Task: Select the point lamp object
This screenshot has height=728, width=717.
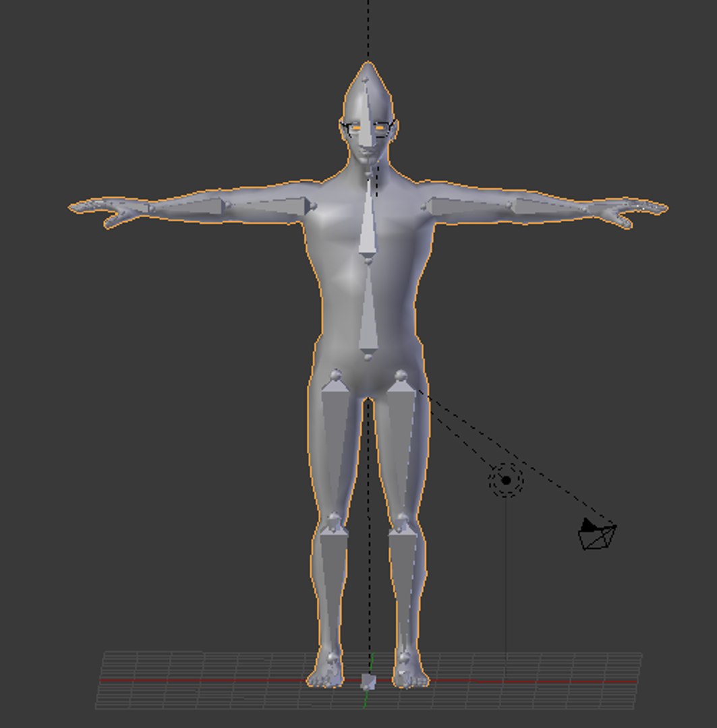Action: pyautogui.click(x=506, y=481)
